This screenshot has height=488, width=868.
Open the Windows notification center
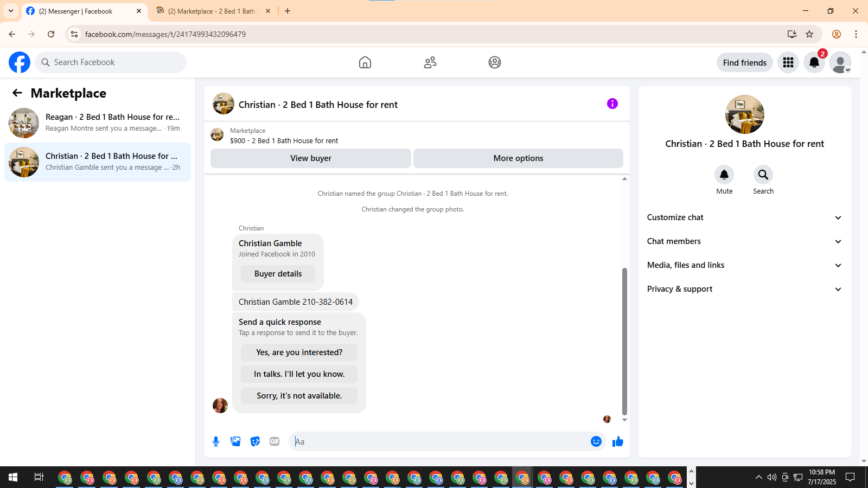(850, 477)
